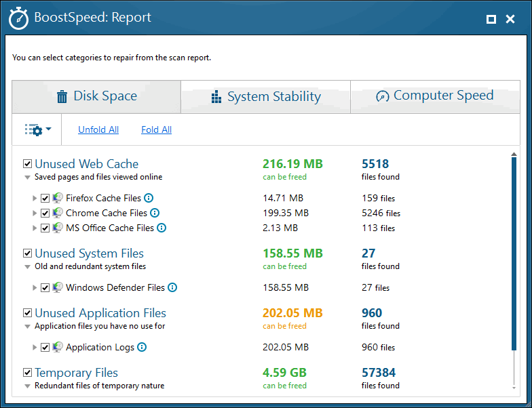Viewport: 532px width, 408px height.
Task: Click the info icon beside Application Logs
Action: click(142, 347)
